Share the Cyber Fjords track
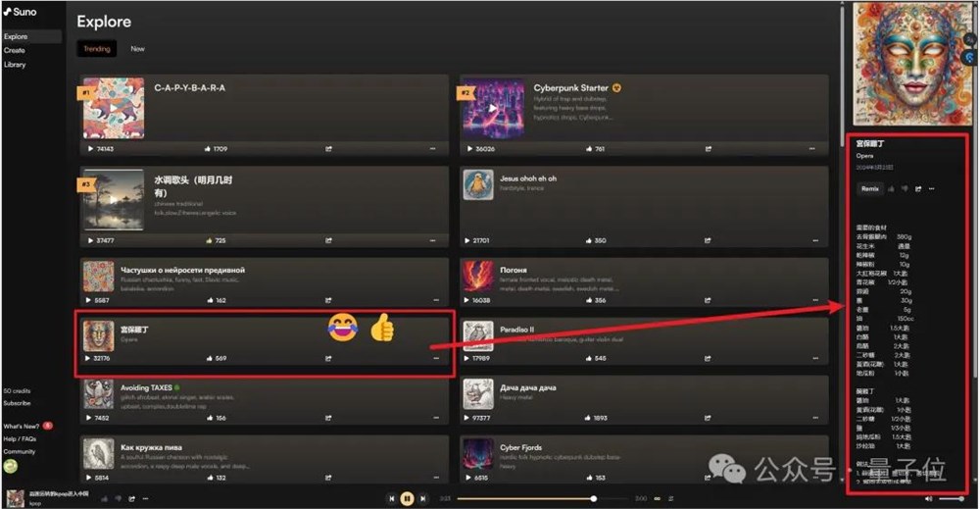 pyautogui.click(x=709, y=478)
